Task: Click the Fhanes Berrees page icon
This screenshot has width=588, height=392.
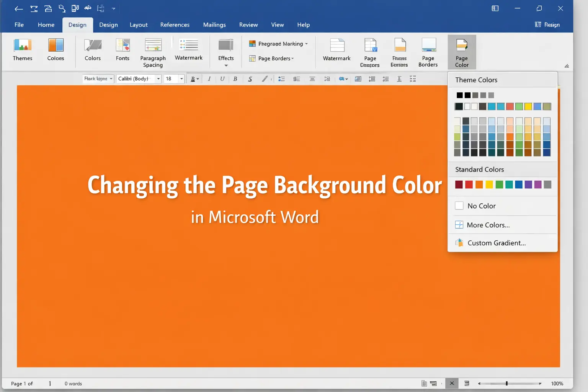Action: [400, 45]
